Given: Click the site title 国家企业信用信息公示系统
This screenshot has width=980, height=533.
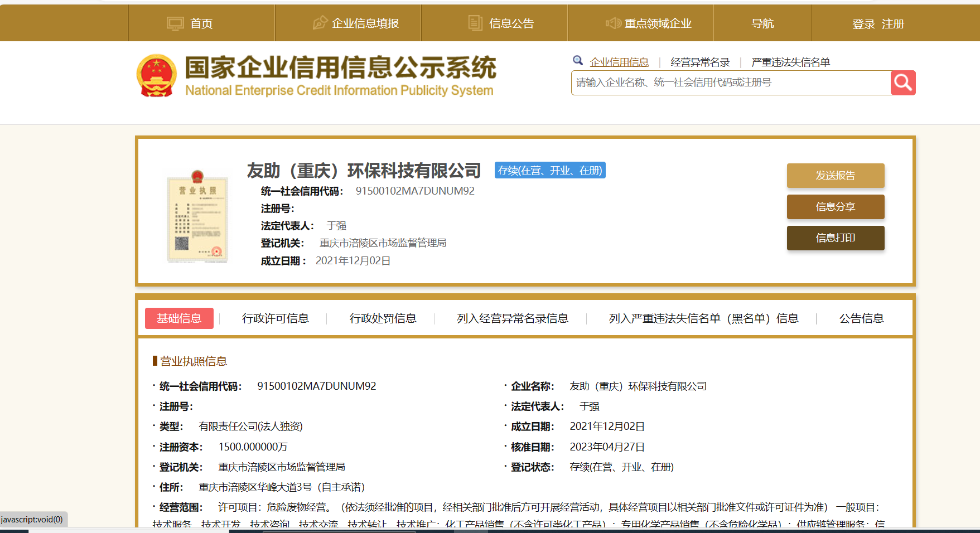Looking at the screenshot, I should [x=340, y=67].
